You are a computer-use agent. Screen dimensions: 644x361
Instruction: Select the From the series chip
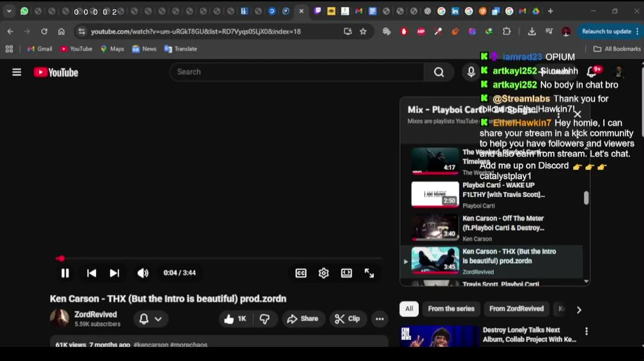point(451,309)
